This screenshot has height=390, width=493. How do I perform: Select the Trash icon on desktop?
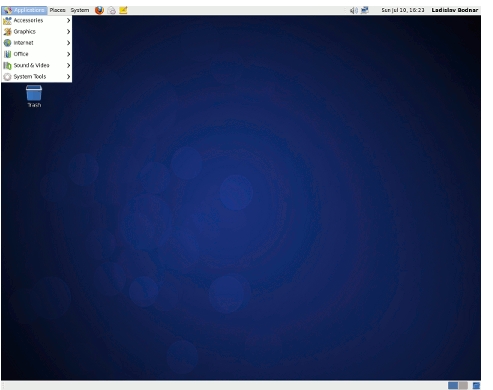pos(34,96)
